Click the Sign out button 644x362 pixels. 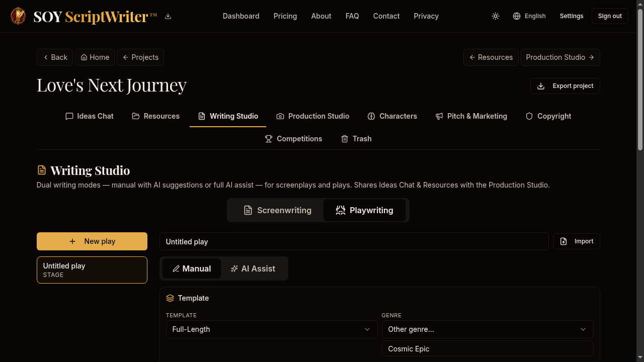coord(610,16)
